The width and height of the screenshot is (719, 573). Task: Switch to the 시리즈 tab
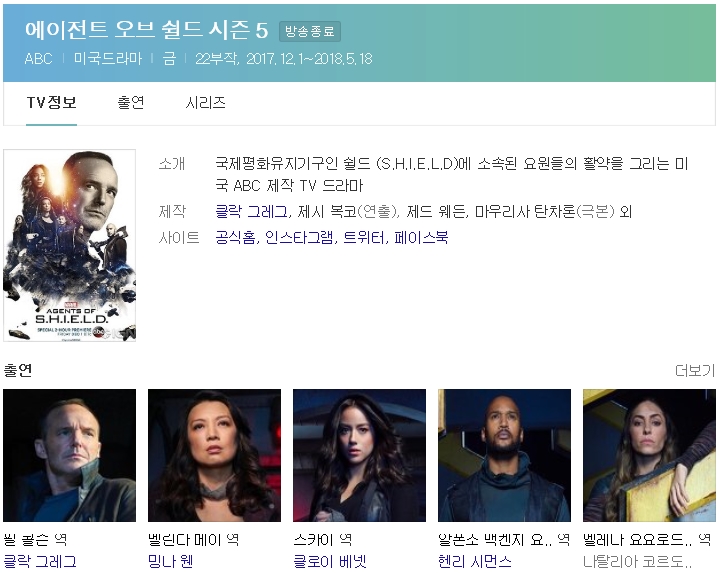205,102
